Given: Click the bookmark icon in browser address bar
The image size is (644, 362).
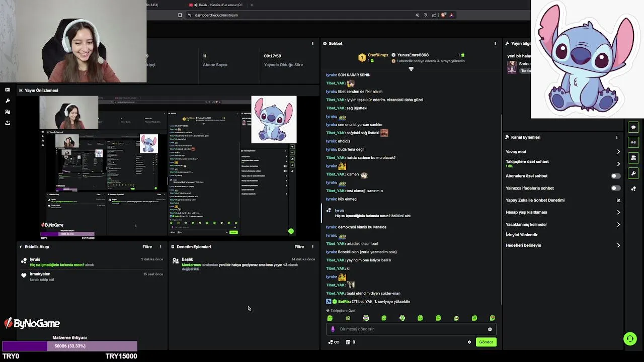Looking at the screenshot, I should point(180,15).
